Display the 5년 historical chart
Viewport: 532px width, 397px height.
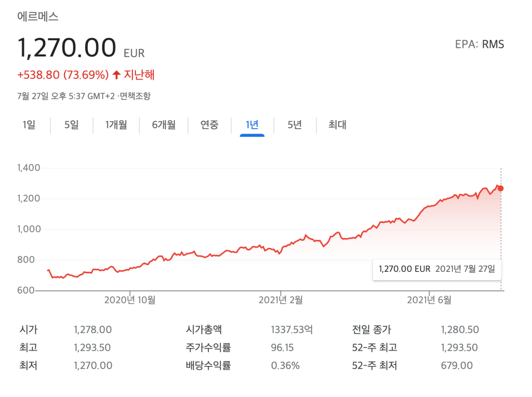pos(294,125)
